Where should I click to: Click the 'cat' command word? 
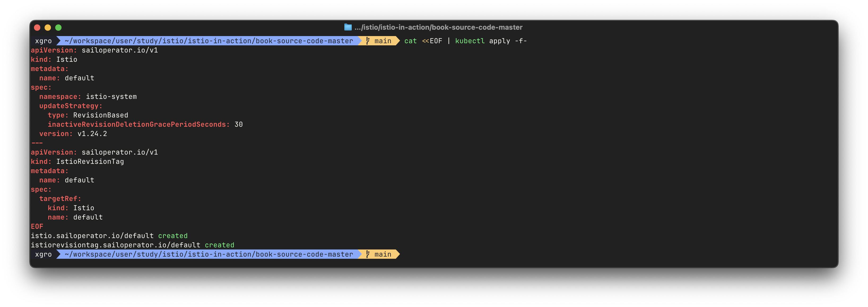410,41
